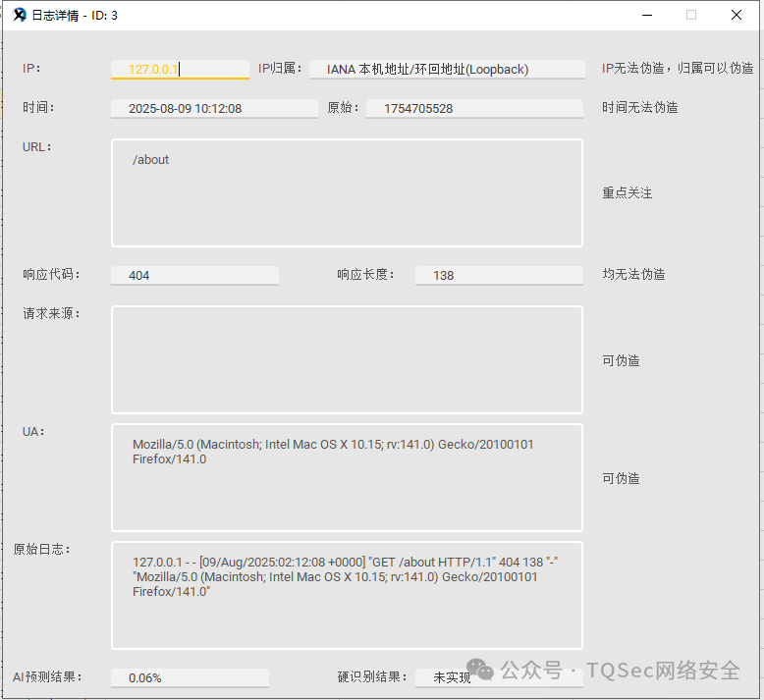Click the 原始: label
764x700 pixels.
[x=343, y=107]
